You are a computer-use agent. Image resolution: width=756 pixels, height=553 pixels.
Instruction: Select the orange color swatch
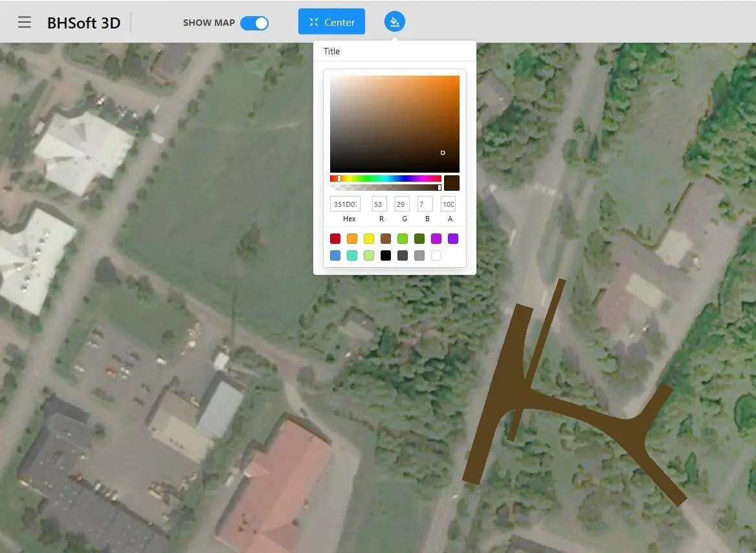(x=352, y=239)
